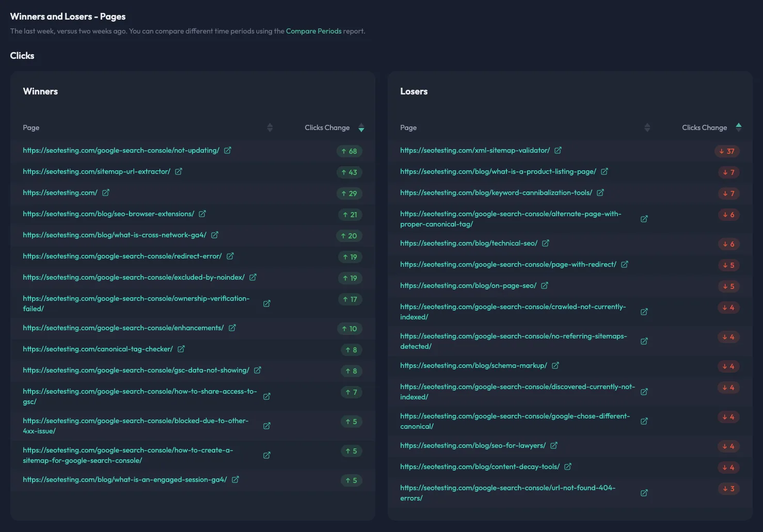Image resolution: width=763 pixels, height=532 pixels.
Task: Open external icon beside canonical-tag-checker URL
Action: (181, 349)
